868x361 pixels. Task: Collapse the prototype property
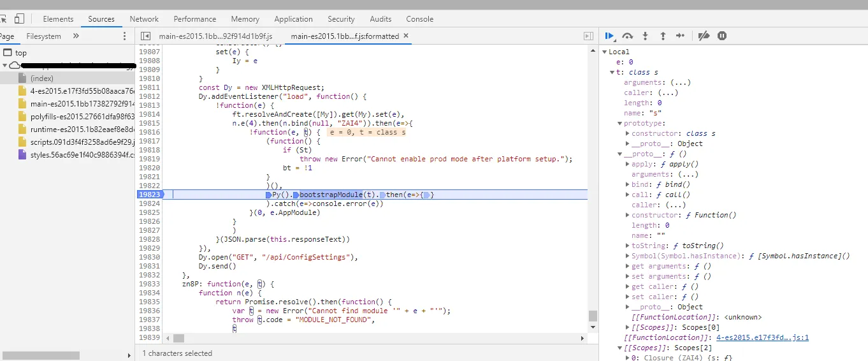coord(619,123)
